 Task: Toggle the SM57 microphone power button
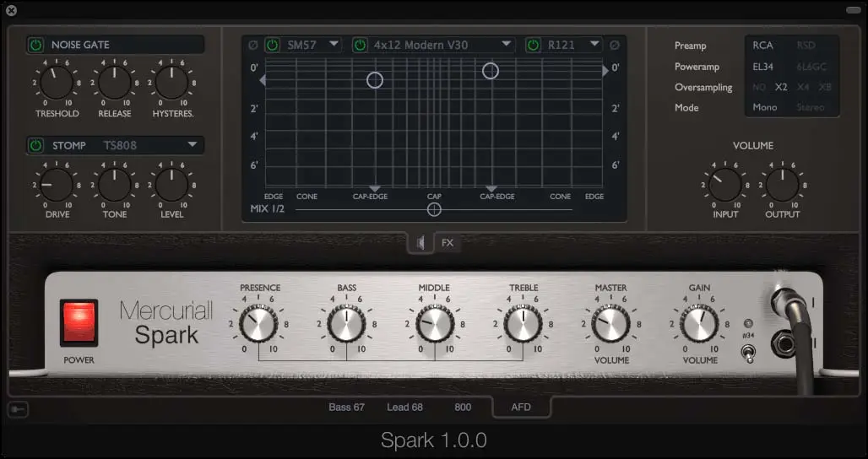click(272, 45)
